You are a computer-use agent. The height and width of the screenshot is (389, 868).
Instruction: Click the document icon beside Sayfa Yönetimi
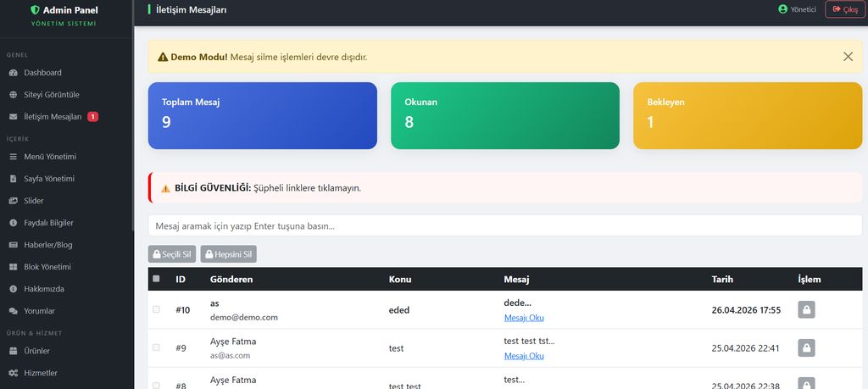click(14, 179)
